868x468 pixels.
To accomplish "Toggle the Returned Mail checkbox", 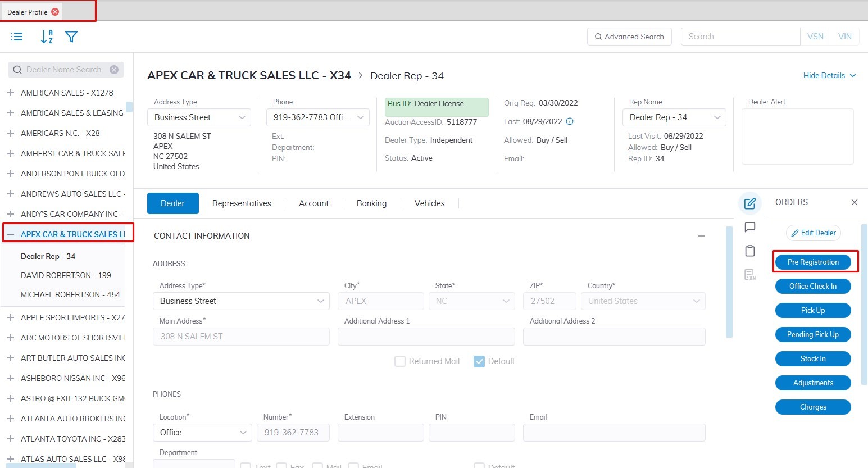I will pos(400,361).
